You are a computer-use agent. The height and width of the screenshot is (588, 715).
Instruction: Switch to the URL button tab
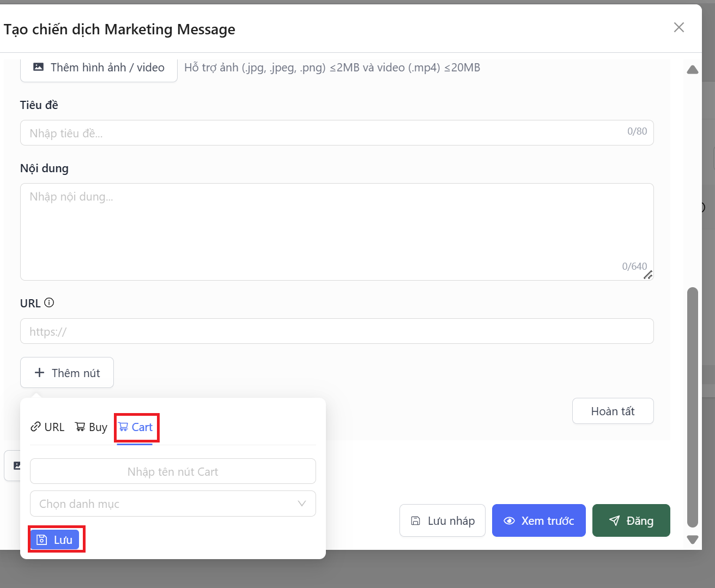pos(47,427)
